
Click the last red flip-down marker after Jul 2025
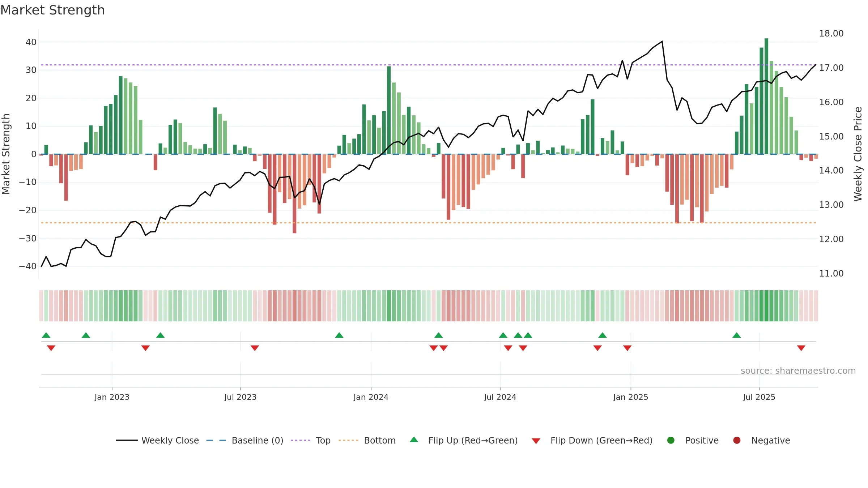click(x=801, y=348)
